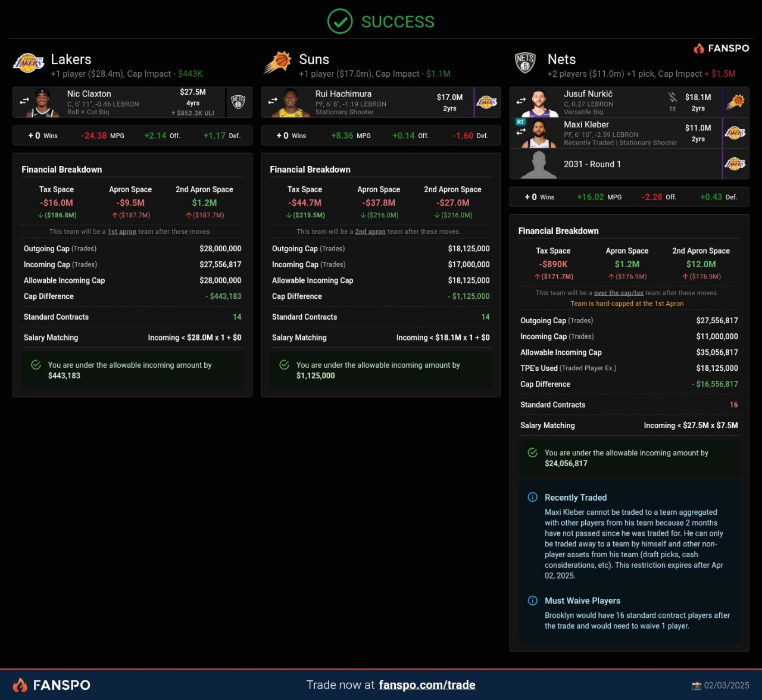Click Suns Tax Space value -$44.7M

pos(305,203)
